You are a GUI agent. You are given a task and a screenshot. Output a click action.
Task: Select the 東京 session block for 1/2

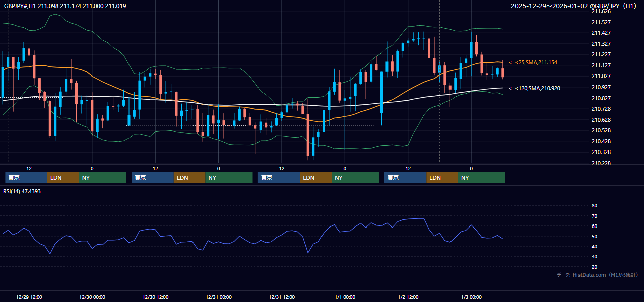(406, 178)
